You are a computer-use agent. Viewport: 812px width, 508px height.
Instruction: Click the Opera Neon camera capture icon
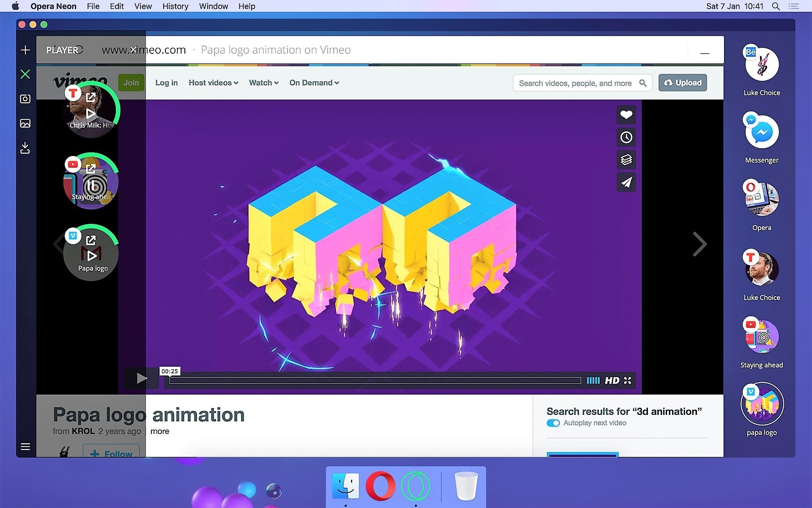(26, 98)
